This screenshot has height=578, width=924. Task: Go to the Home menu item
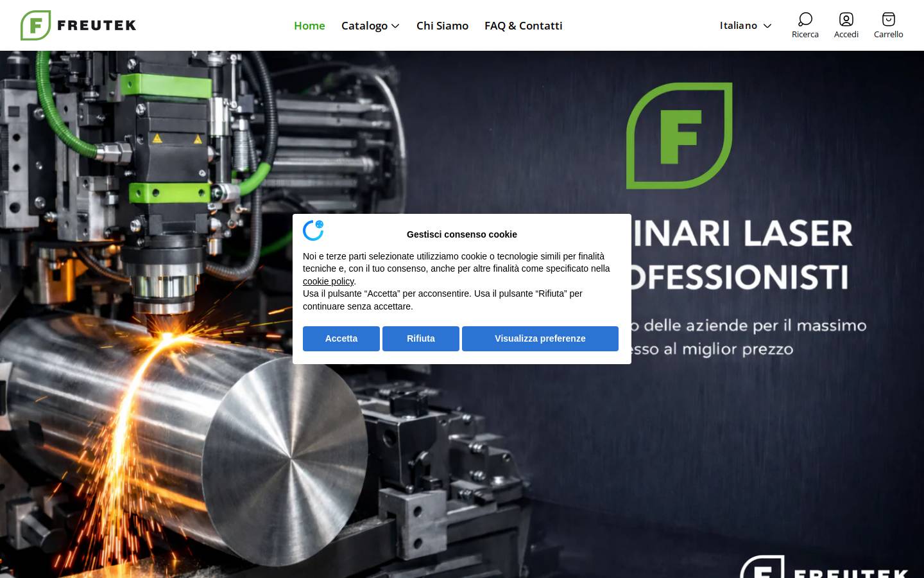pos(309,26)
